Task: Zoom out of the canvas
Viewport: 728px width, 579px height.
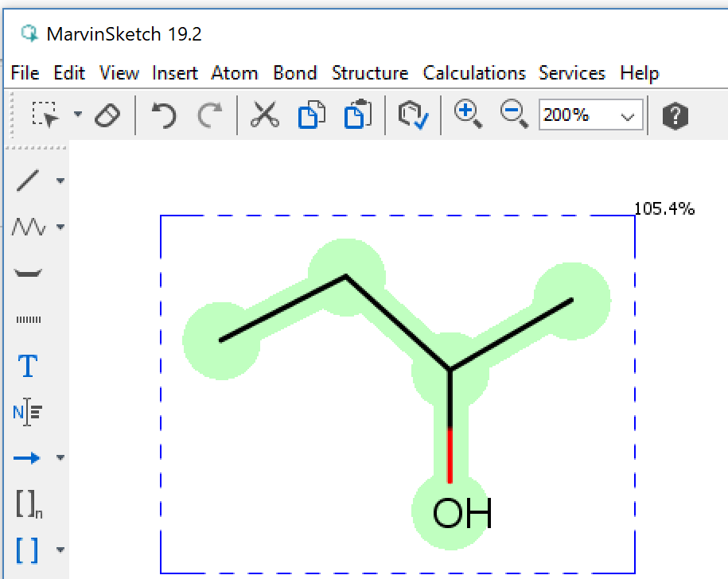Action: 513,115
